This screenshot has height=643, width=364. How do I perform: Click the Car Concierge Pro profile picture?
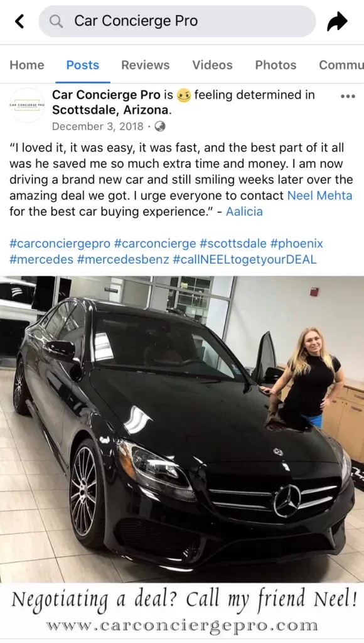pos(27,105)
